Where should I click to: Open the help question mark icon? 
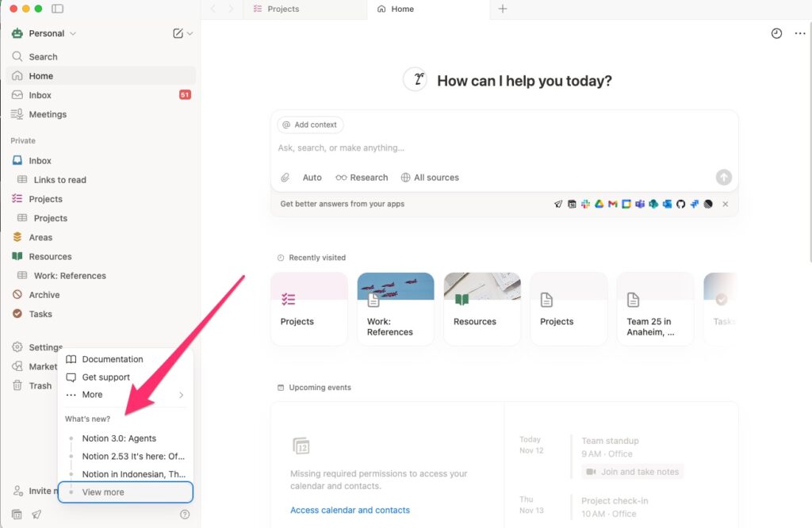pos(185,515)
